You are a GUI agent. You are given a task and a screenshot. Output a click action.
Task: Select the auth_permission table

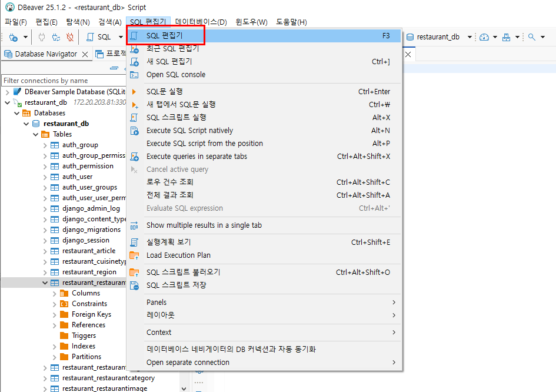point(88,166)
